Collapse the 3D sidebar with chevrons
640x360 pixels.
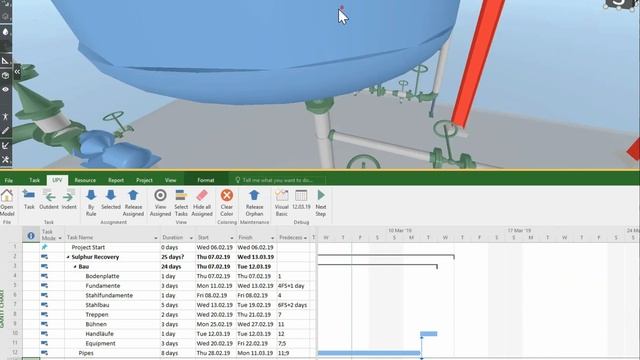[x=17, y=72]
